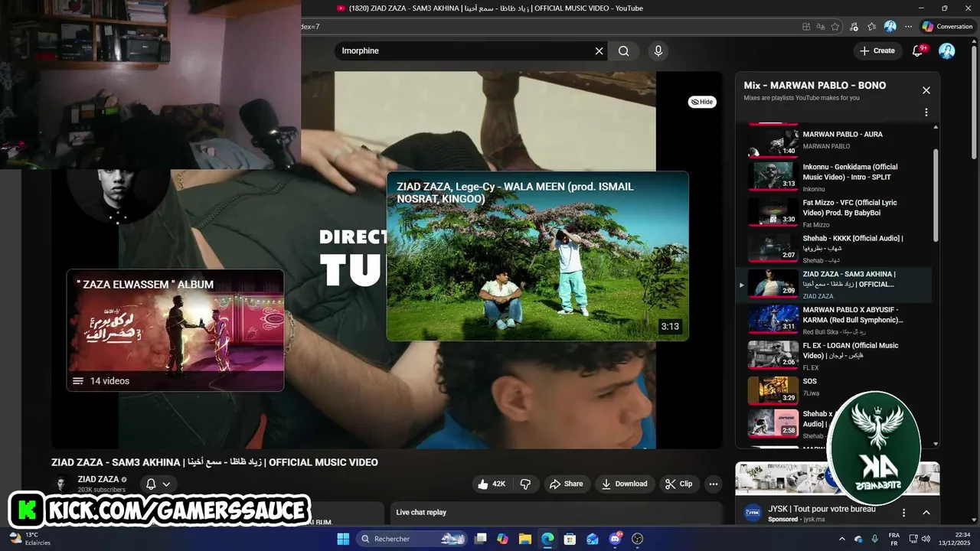This screenshot has height=551, width=980.
Task: Open Windows Start menu
Action: click(x=342, y=539)
